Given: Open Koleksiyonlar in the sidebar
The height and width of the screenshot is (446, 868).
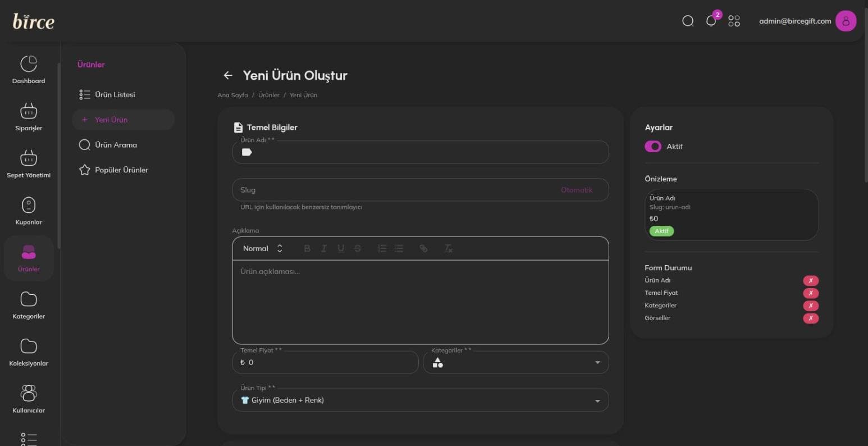Looking at the screenshot, I should (29, 352).
